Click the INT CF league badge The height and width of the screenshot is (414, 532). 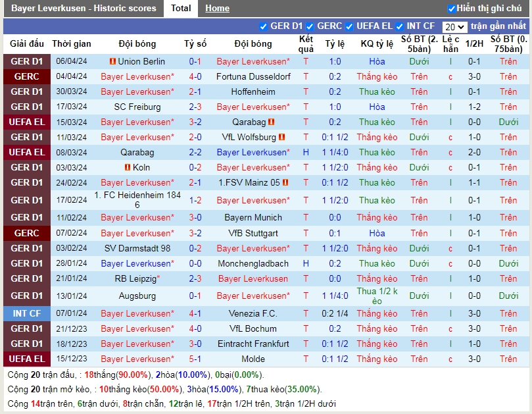(26, 313)
